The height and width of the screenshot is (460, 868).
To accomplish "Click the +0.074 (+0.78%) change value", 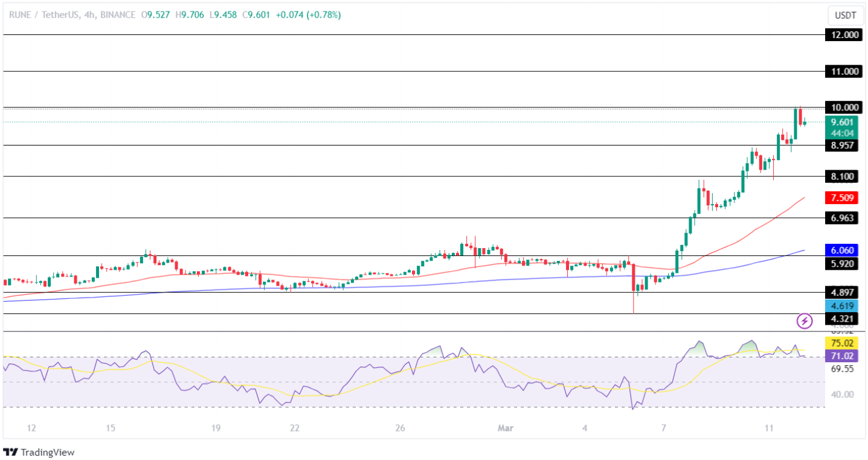I will coord(308,15).
